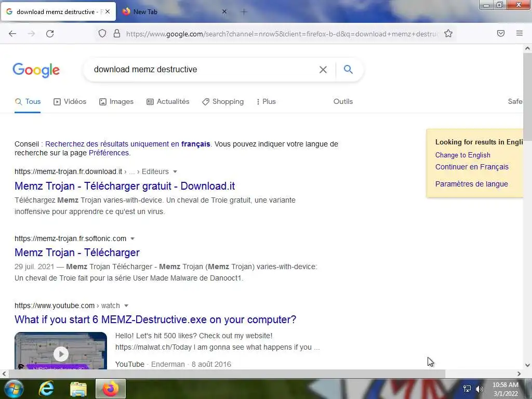
Task: Open the Outils search tools
Action: pos(343,101)
